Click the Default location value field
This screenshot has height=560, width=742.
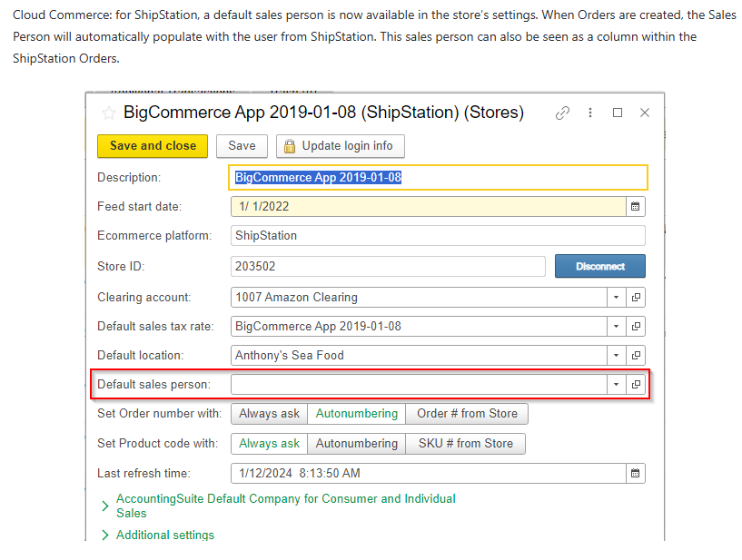pos(419,355)
